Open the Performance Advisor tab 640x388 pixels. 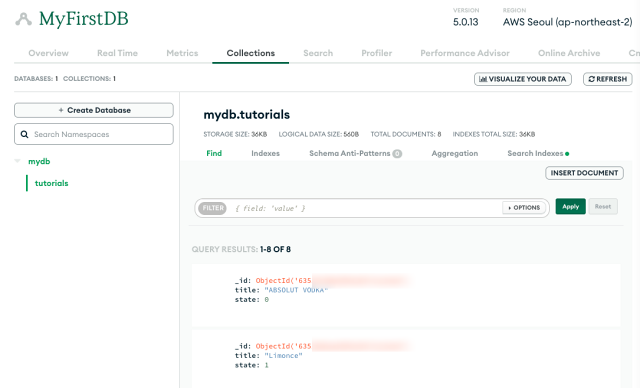[465, 53]
